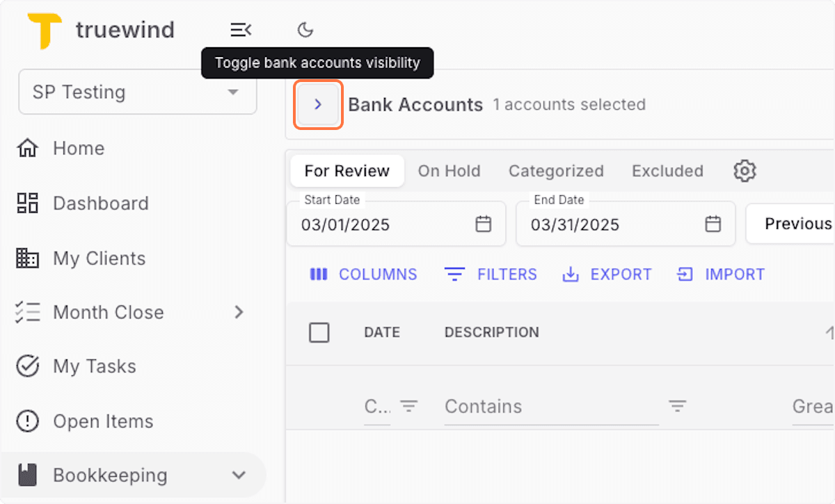Open the Export transactions icon
Image resolution: width=835 pixels, height=504 pixels.
coord(571,274)
